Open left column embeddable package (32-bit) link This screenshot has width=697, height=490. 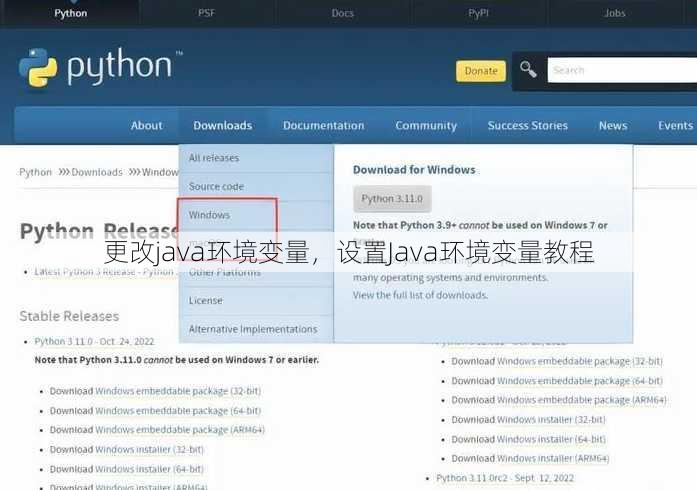pyautogui.click(x=178, y=391)
